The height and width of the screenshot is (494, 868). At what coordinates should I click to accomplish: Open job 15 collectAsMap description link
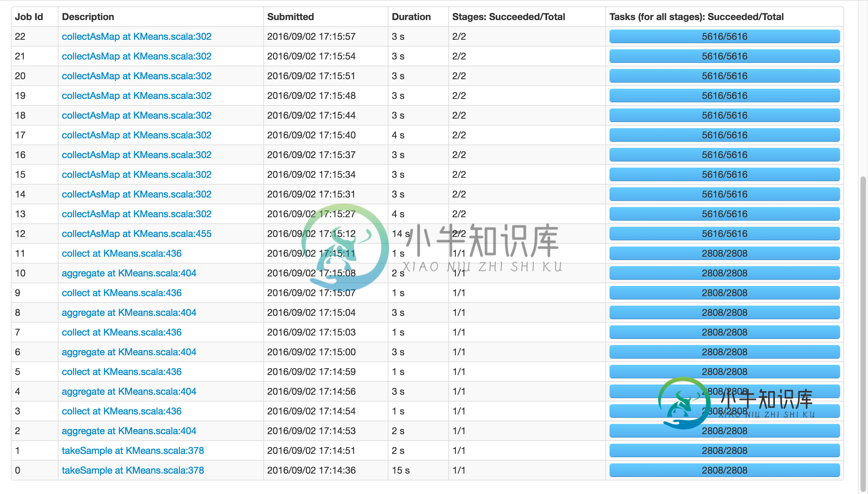(136, 174)
